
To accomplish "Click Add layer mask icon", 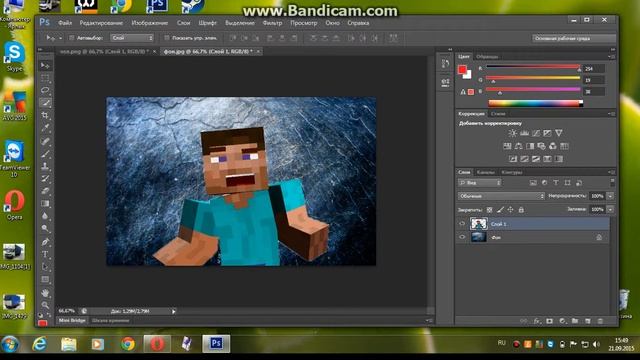I will point(549,321).
